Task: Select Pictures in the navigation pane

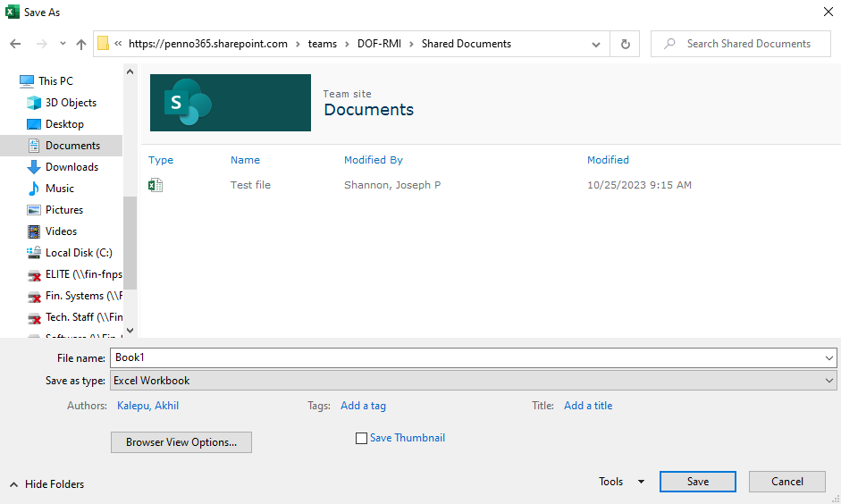Action: pyautogui.click(x=64, y=210)
